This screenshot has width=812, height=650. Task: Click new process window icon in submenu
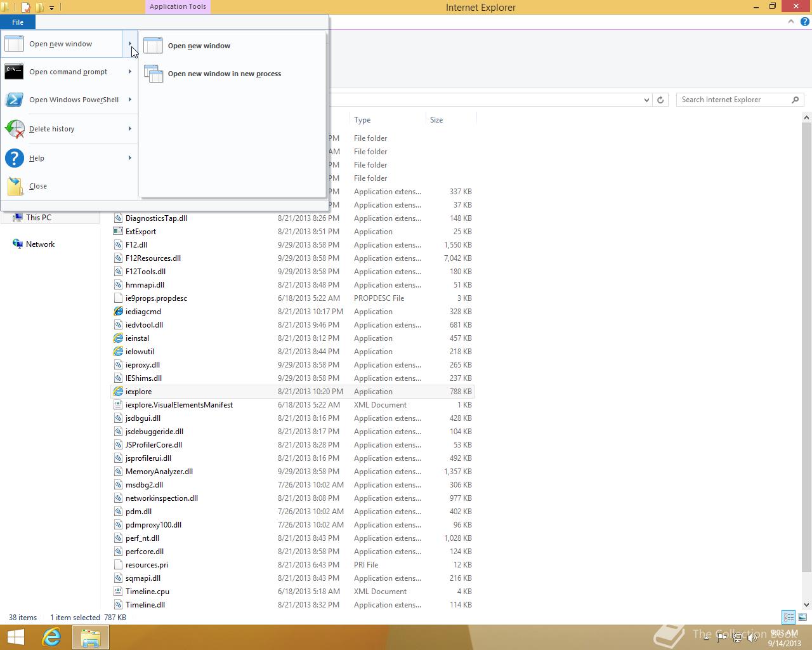pyautogui.click(x=153, y=74)
